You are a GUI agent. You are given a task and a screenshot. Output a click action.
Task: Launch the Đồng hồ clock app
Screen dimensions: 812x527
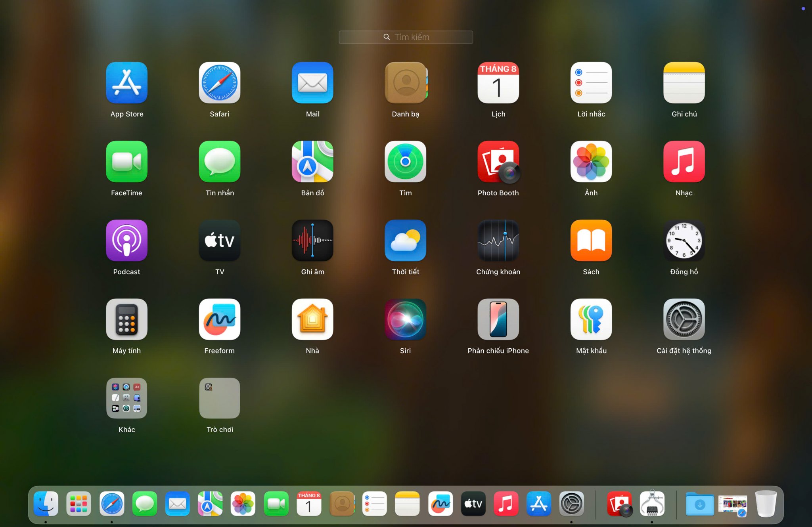click(684, 241)
